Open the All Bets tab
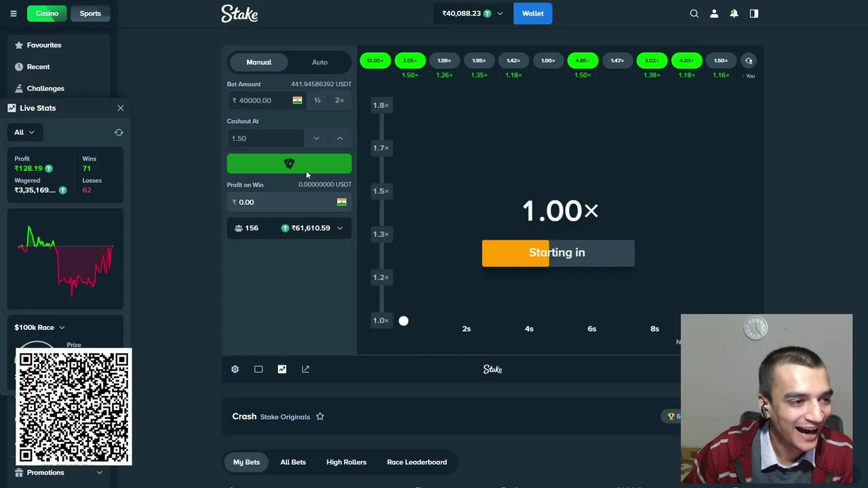This screenshot has height=488, width=868. tap(293, 462)
